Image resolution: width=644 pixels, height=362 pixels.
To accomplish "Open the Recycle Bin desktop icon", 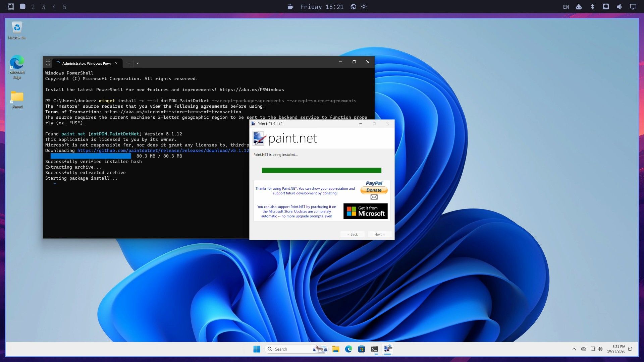I will tap(17, 31).
